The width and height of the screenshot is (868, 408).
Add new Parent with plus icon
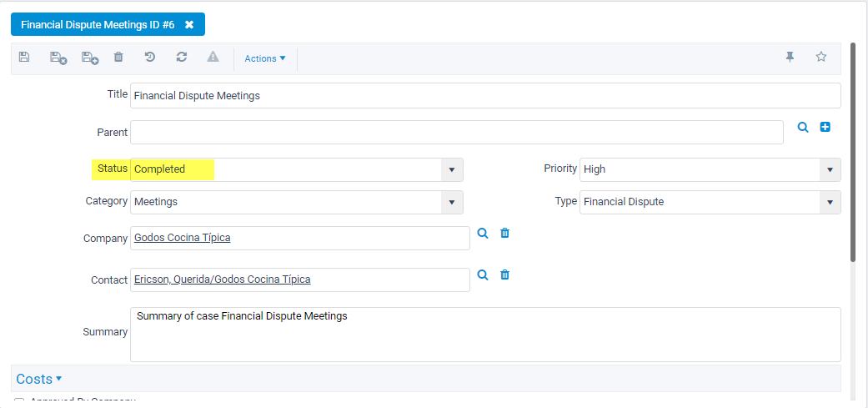point(825,128)
